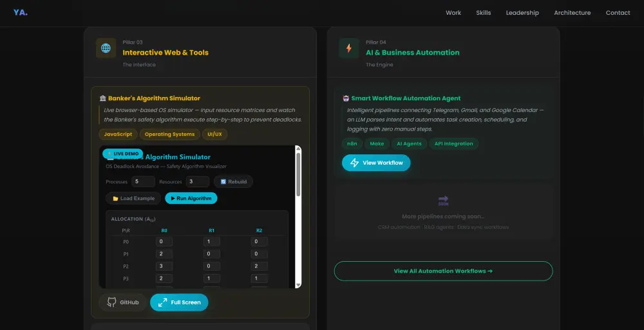This screenshot has height=330, width=644.
Task: Click the 'Interactive Web & Tools' heading
Action: tap(166, 53)
